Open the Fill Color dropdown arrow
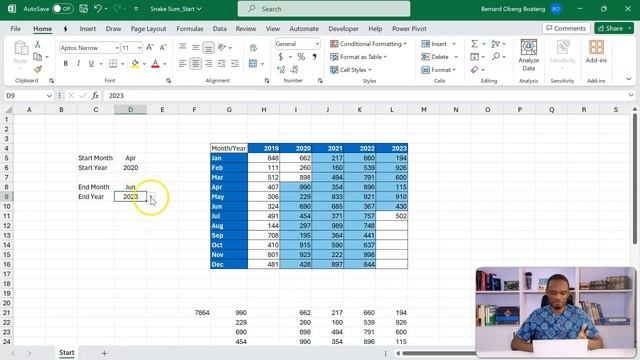 click(144, 64)
